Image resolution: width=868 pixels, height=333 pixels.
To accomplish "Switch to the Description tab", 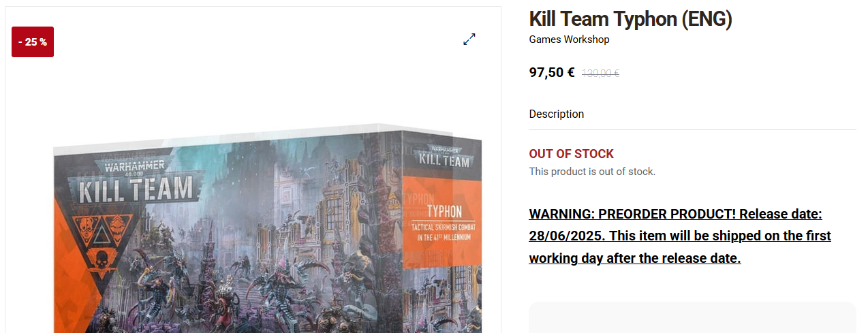I will [x=557, y=114].
